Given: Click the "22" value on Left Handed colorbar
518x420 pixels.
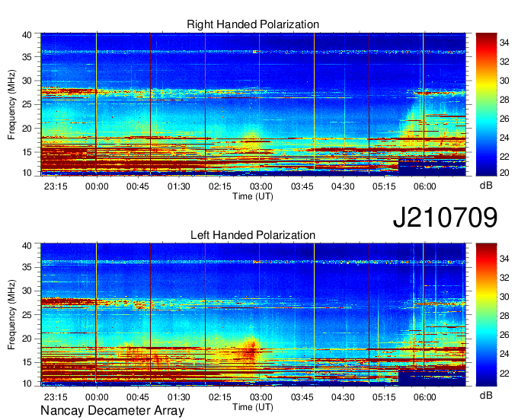Looking at the screenshot, I should [504, 373].
